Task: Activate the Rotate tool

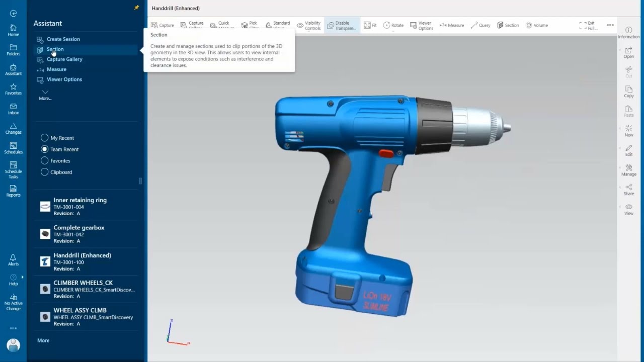Action: pyautogui.click(x=393, y=25)
